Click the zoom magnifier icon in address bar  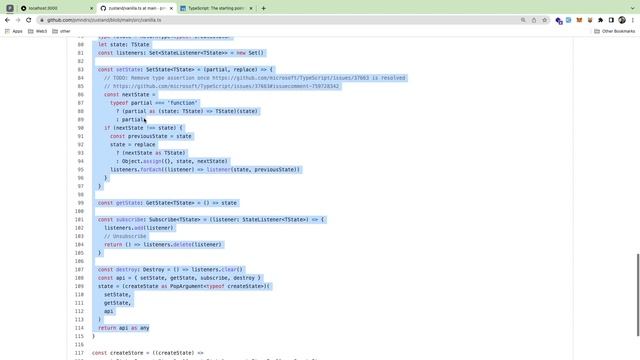(523, 20)
